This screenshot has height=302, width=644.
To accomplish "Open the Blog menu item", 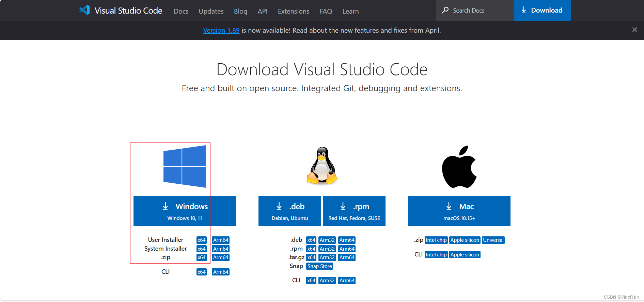I will coord(240,11).
